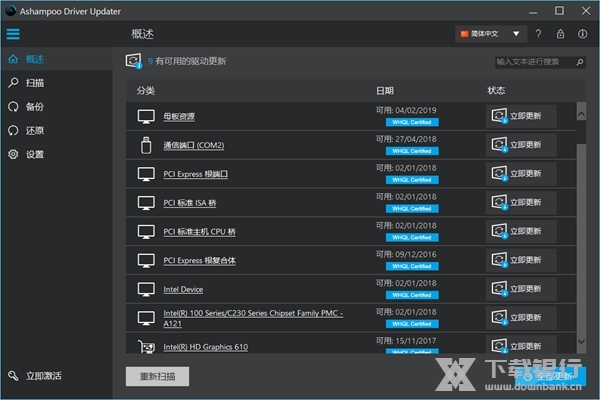Click the magnifier icon beside 扫描
The width and height of the screenshot is (600, 400).
[x=13, y=83]
